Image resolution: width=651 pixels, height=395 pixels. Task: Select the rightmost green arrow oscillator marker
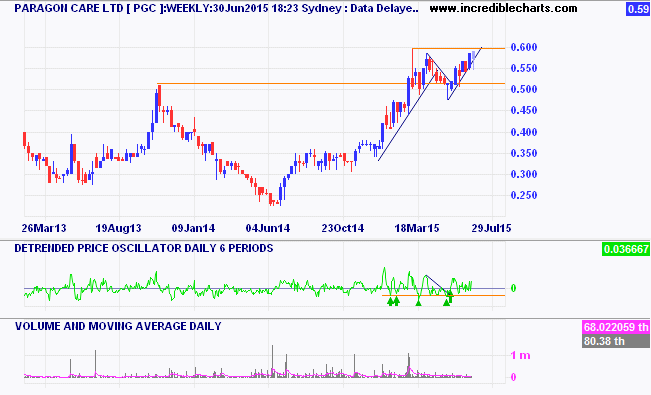(451, 298)
